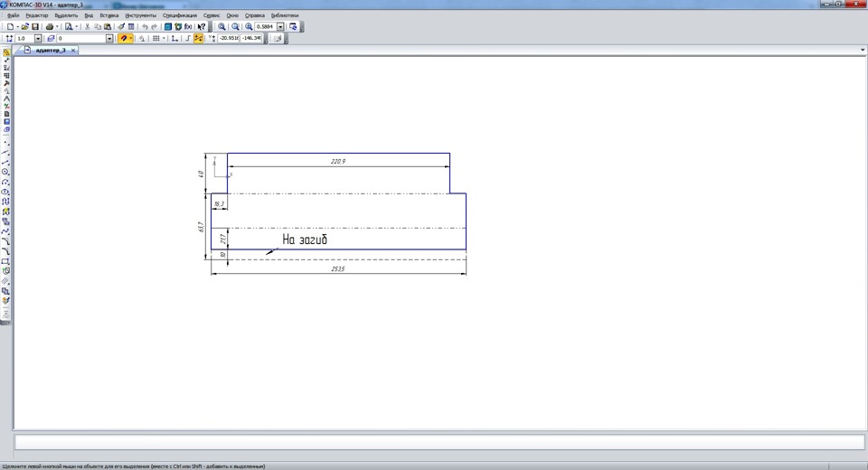Click the command line field below drawing

coord(439,442)
